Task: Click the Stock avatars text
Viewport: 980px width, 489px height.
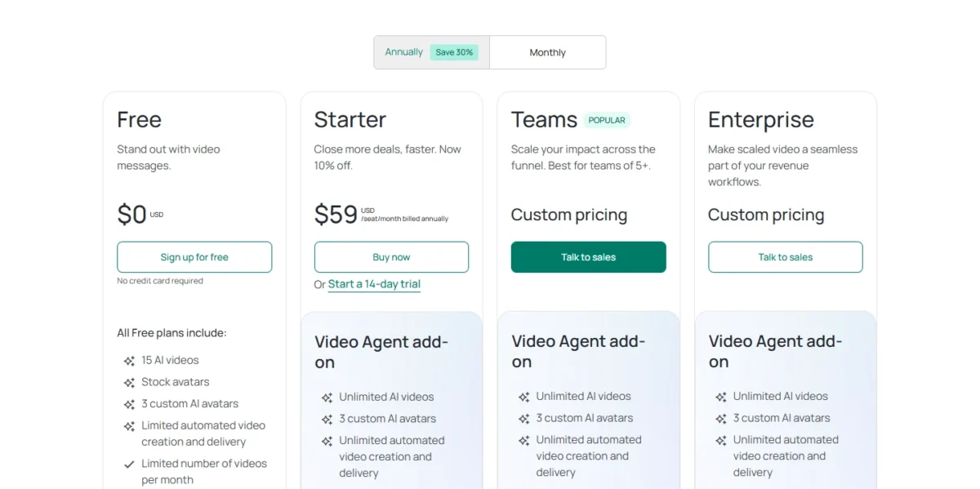Action: 176,382
